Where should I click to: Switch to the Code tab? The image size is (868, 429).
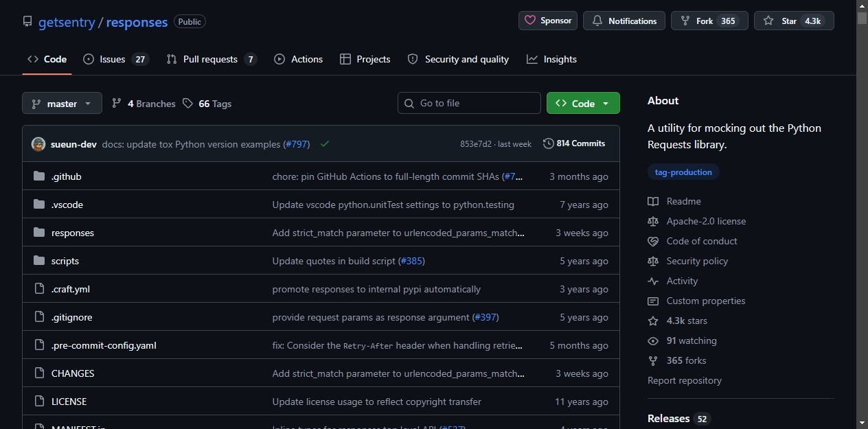(47, 59)
